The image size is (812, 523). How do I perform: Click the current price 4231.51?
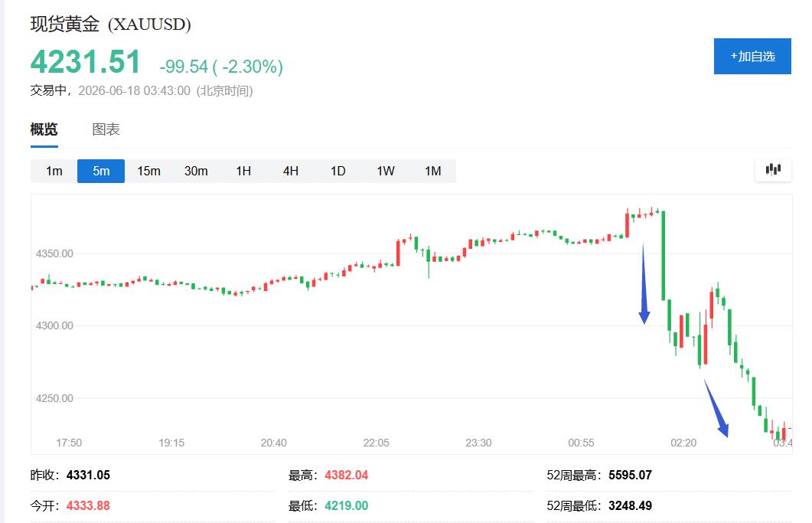86,62
